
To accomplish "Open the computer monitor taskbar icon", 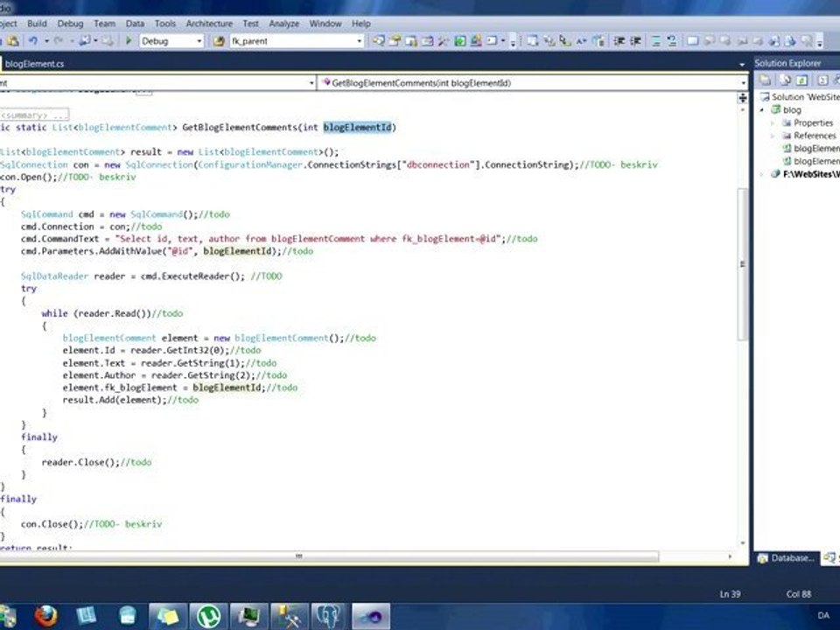I will (x=248, y=616).
